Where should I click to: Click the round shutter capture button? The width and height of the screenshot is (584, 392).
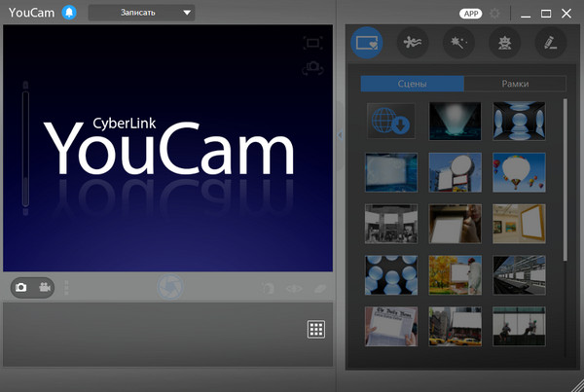pyautogui.click(x=169, y=287)
